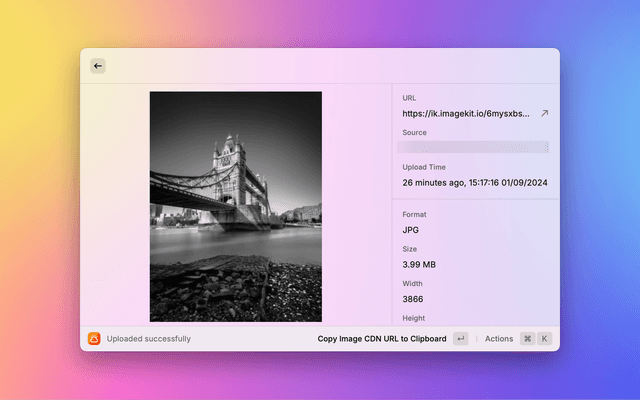
Task: Click the Command key shortcut icon
Action: pos(527,339)
